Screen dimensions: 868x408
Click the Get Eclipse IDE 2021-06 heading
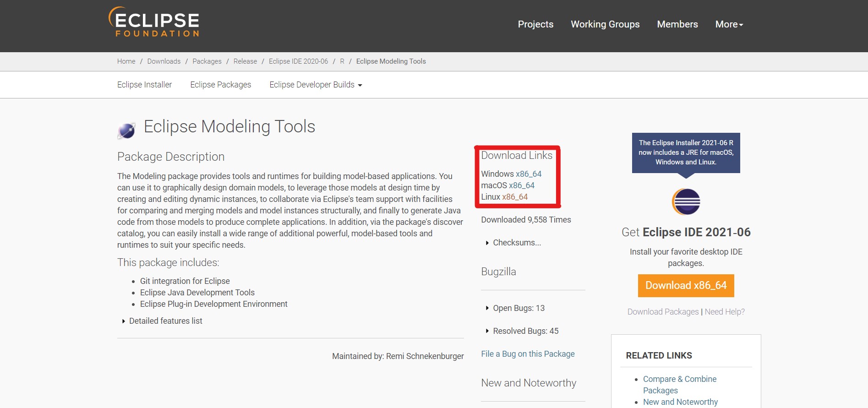pos(686,232)
